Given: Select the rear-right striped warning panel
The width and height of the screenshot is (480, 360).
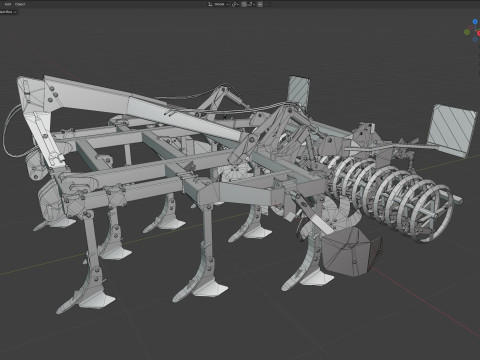Looking at the screenshot, I should 452,131.
